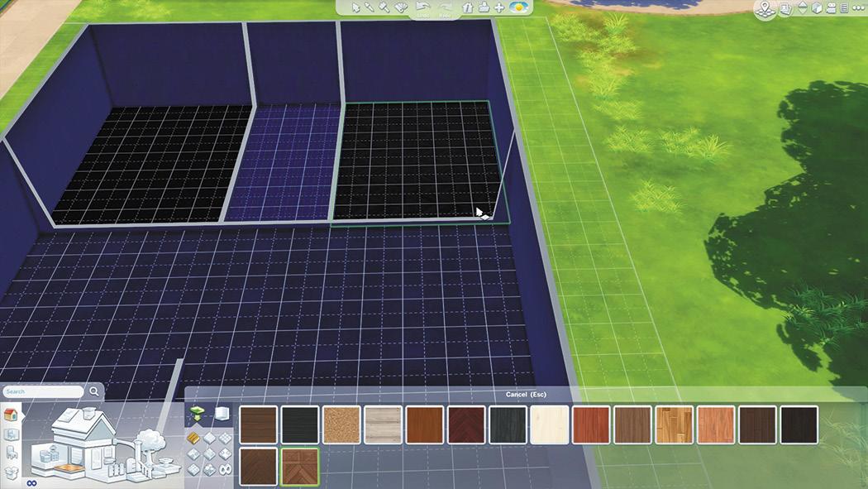
Task: Select the red-roof house Build tab
Action: click(11, 415)
